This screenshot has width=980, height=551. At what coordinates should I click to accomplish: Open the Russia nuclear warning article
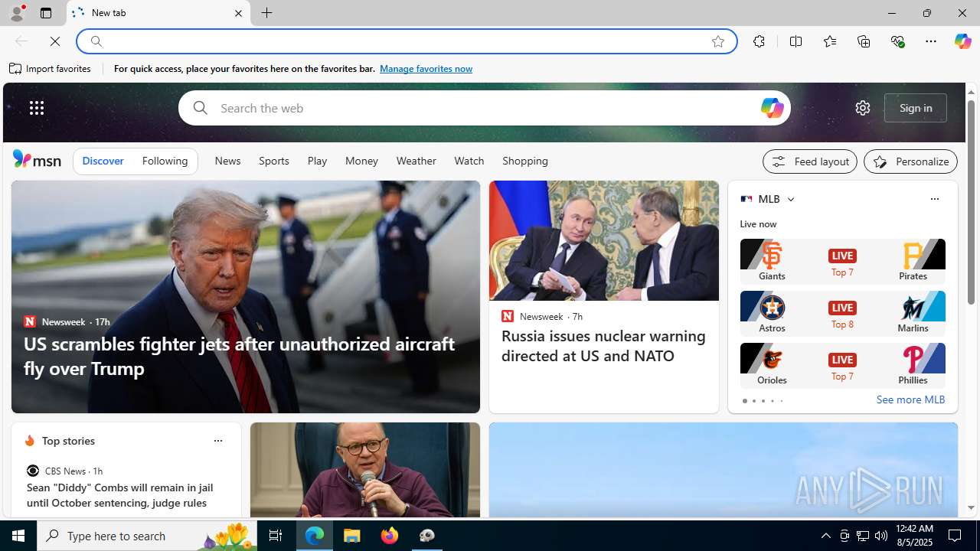pos(603,346)
